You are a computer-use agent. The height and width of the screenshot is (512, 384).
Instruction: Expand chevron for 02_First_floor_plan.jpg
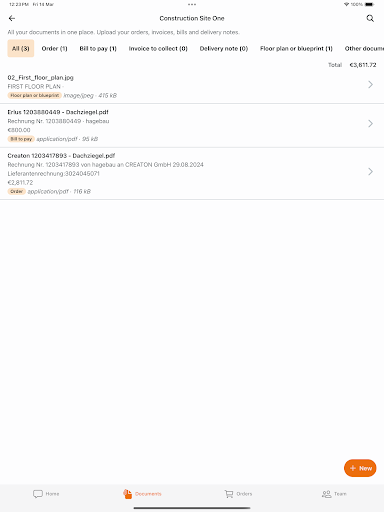[370, 85]
